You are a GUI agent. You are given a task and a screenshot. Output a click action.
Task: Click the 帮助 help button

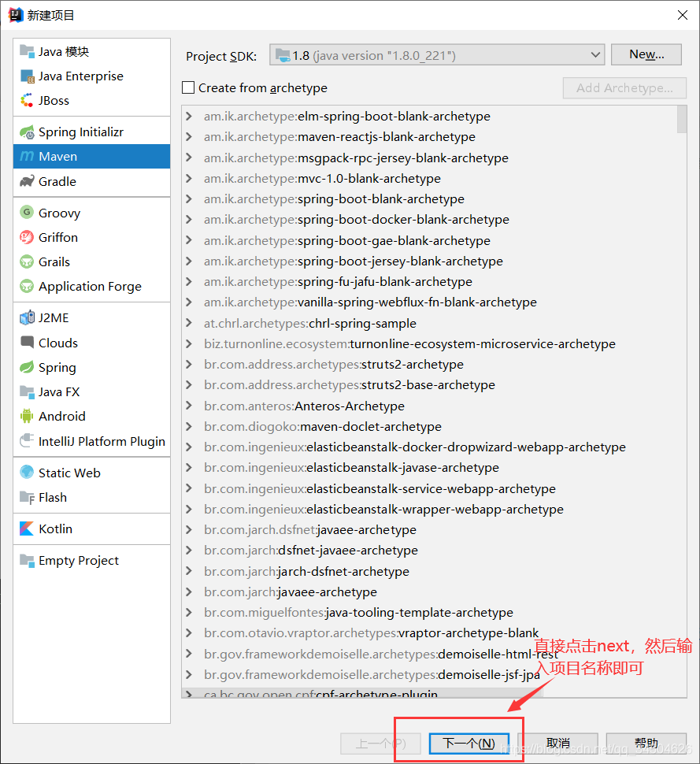646,744
